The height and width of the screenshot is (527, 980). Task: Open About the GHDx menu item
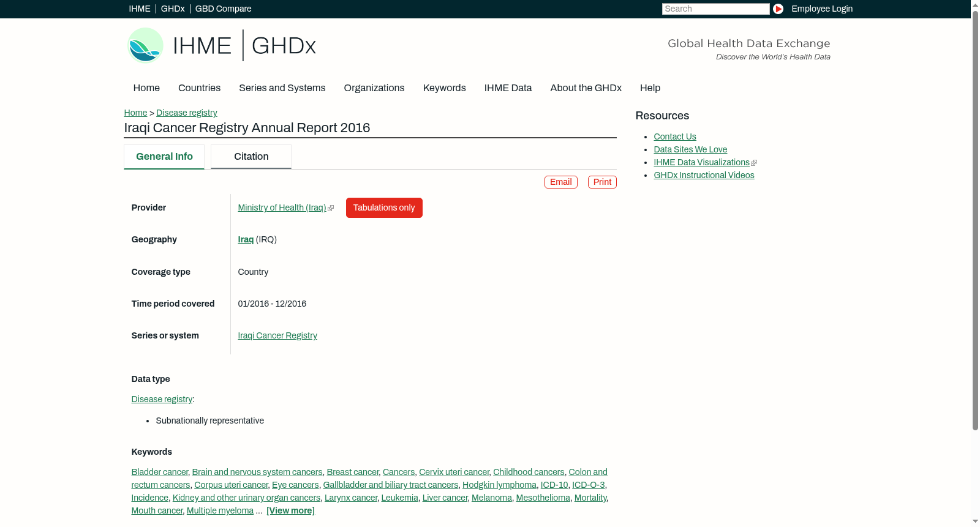coord(586,88)
